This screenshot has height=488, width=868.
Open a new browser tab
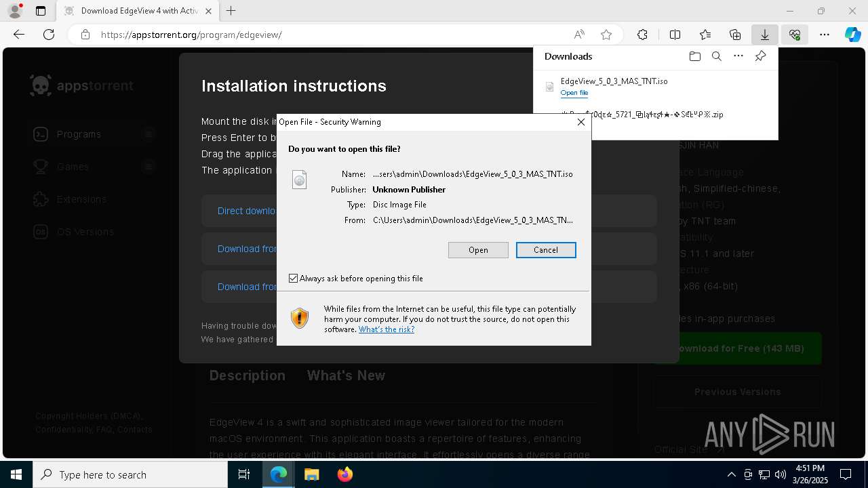tap(231, 11)
